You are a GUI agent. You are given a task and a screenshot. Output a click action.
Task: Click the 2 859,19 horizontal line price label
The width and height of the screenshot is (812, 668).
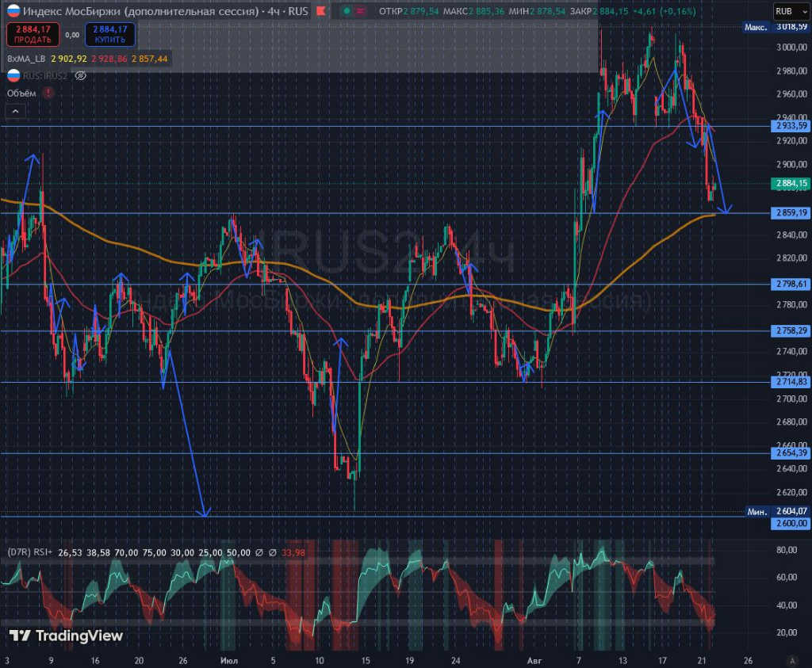click(791, 213)
